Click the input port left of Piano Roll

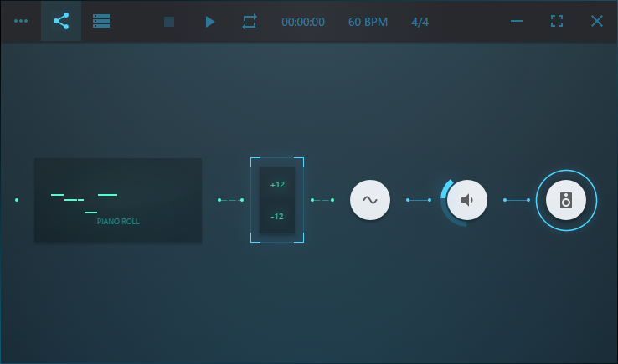17,200
